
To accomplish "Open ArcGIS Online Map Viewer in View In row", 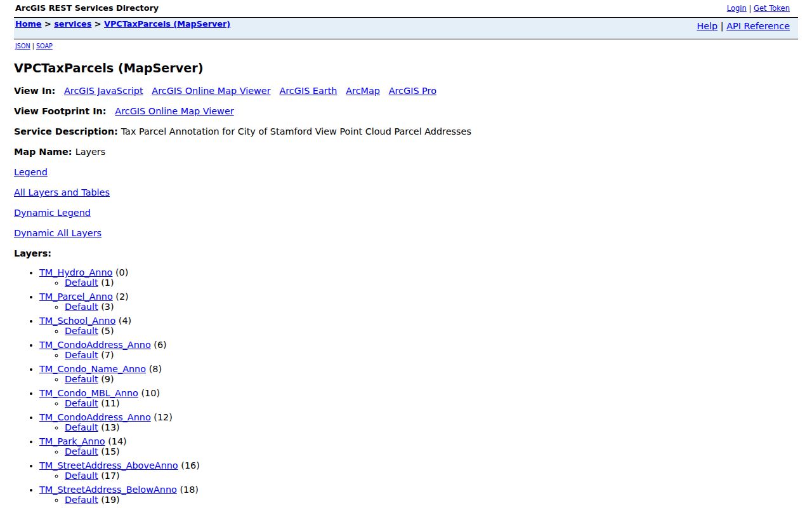I will click(x=211, y=91).
